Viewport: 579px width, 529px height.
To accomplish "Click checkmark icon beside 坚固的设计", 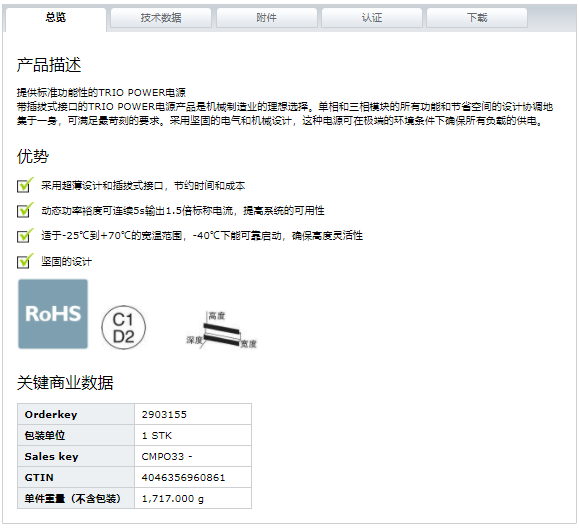I will coord(25,261).
